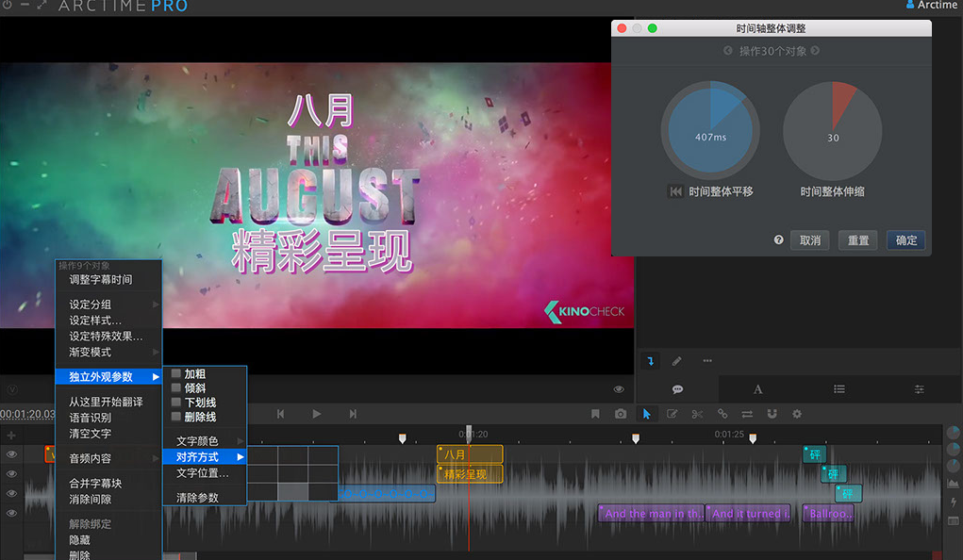Expand the 独立外观参数 submenu
963x560 pixels.
click(x=108, y=377)
